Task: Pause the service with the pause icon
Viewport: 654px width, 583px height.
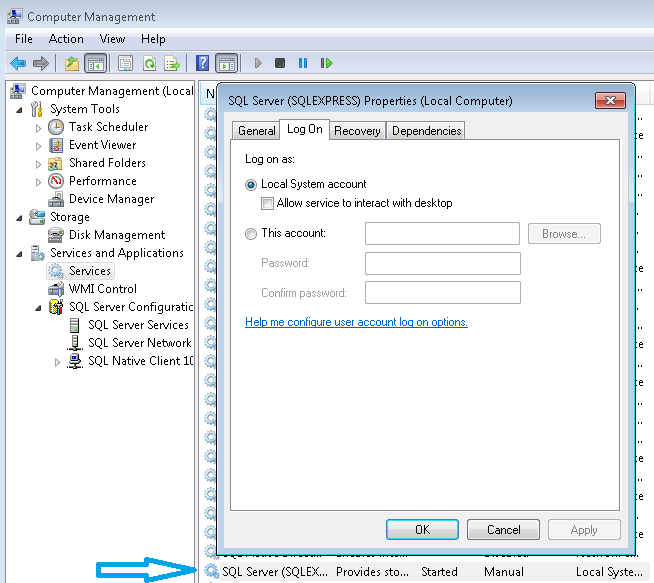Action: click(x=303, y=63)
